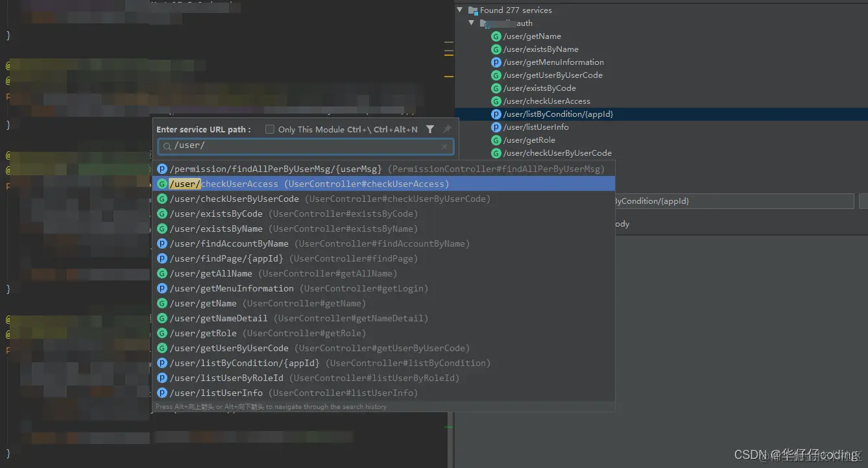868x468 pixels.
Task: Select /user/getUserByUserCode in the services tree
Action: point(553,75)
